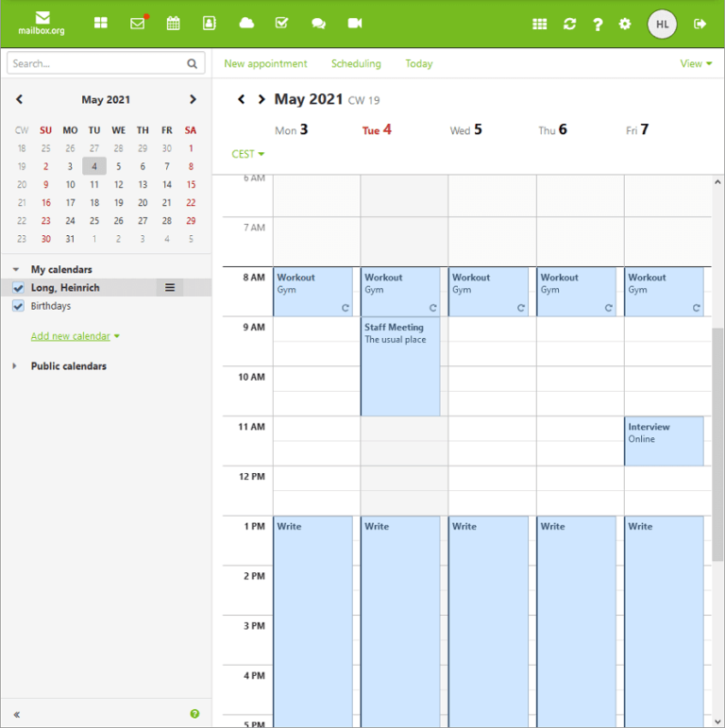This screenshot has width=725, height=728.
Task: Jump to Today in the calendar
Action: [419, 64]
